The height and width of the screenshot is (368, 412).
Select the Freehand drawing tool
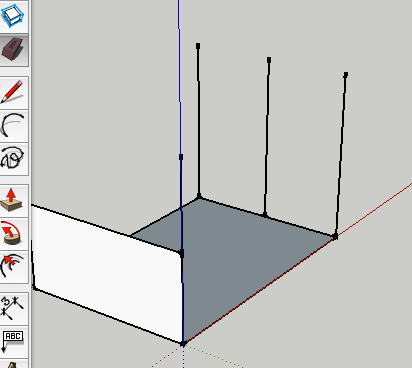(x=13, y=159)
